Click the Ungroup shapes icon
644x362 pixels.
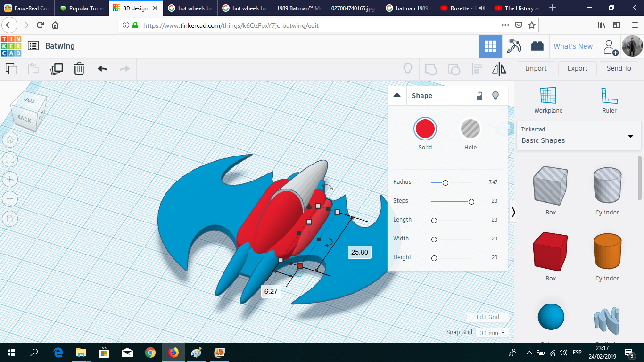(454, 69)
